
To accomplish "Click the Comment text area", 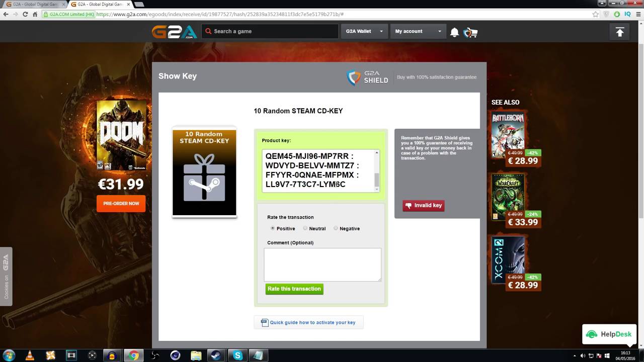I will pyautogui.click(x=323, y=264).
